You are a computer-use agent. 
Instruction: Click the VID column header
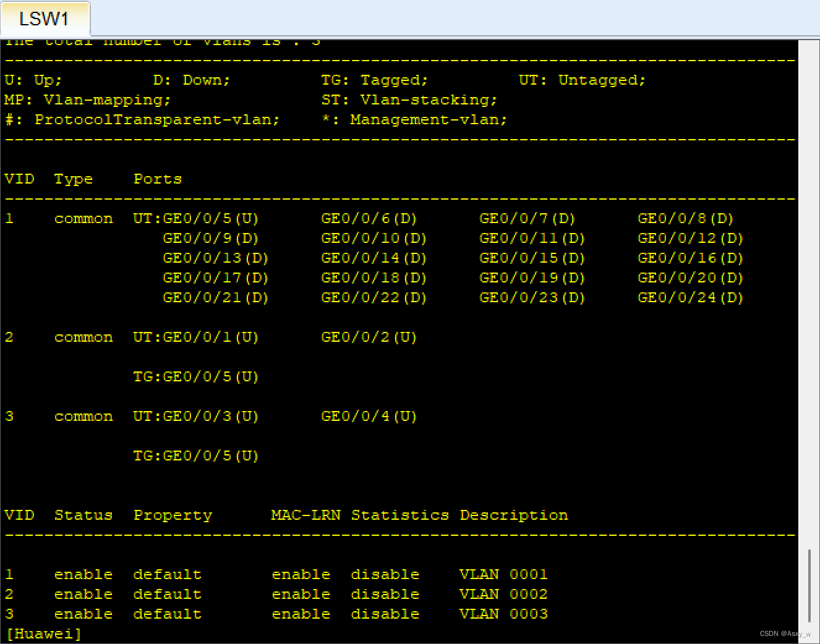(19, 179)
